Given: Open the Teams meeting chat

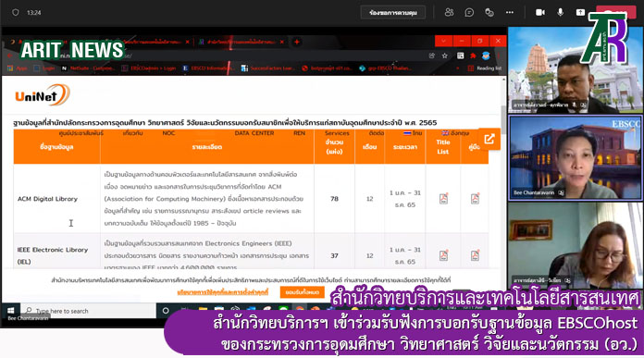Looking at the screenshot, I should pyautogui.click(x=469, y=13).
